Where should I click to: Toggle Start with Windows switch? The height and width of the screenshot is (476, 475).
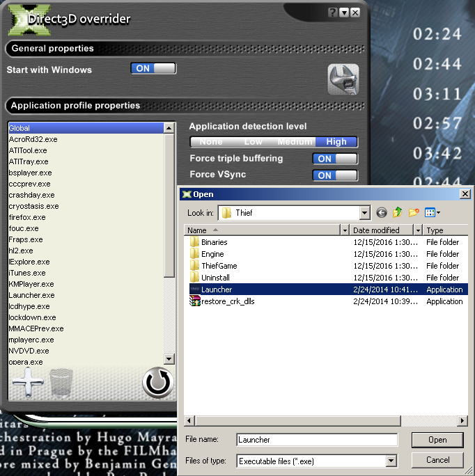click(x=153, y=68)
